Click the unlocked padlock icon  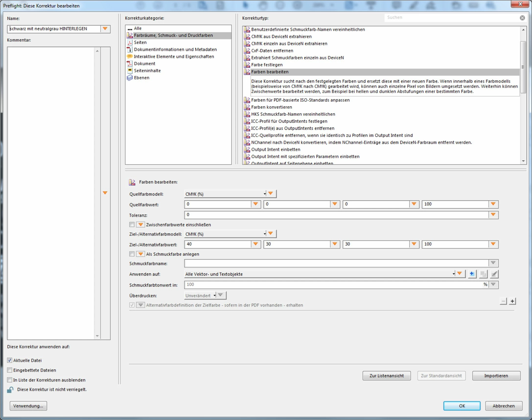(10, 390)
